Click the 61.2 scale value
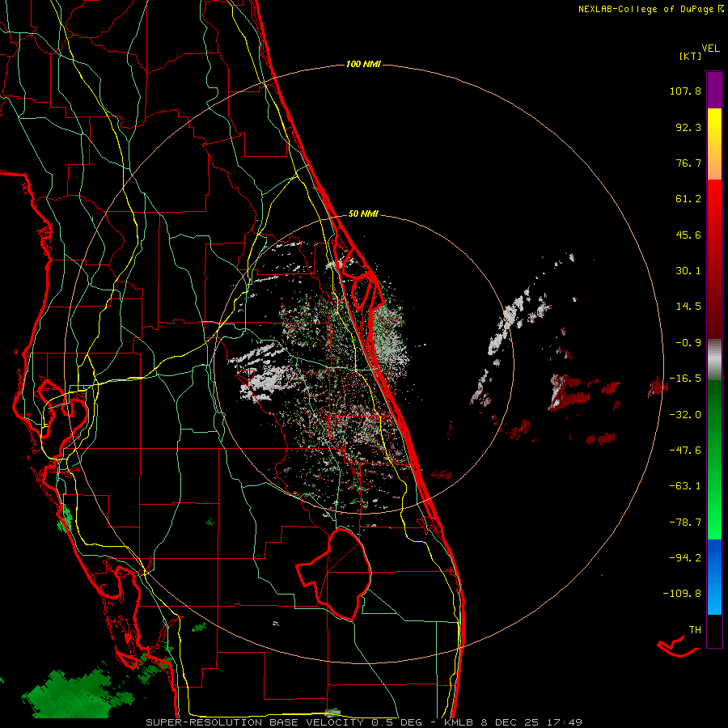 click(688, 199)
